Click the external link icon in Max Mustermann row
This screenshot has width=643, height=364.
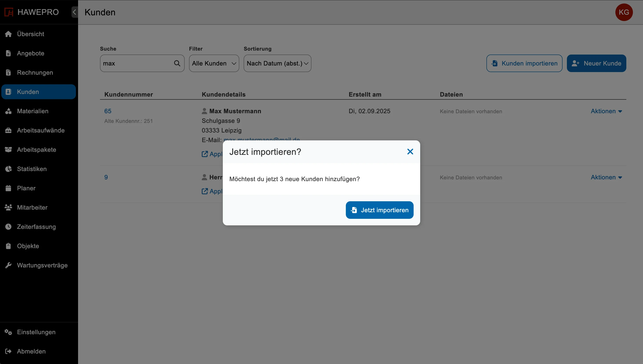[204, 154]
